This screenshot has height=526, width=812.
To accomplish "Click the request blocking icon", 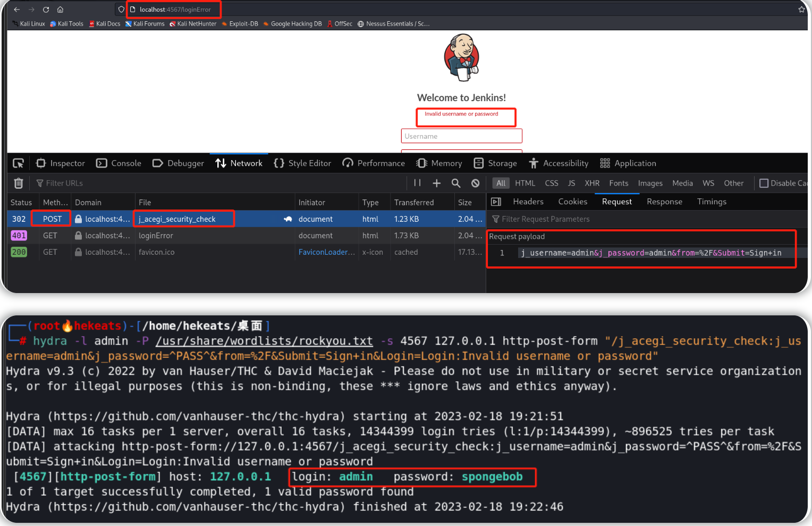I will [476, 183].
